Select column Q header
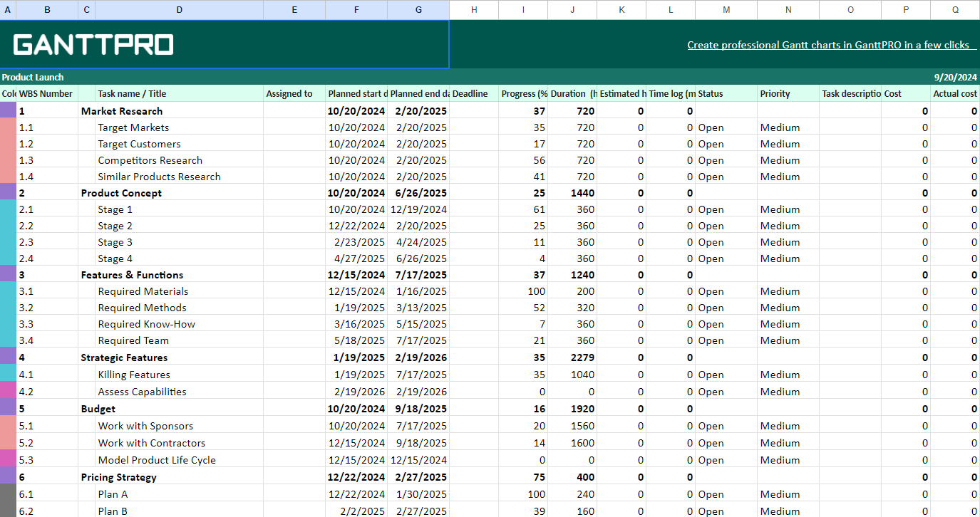The width and height of the screenshot is (980, 517). tap(955, 10)
